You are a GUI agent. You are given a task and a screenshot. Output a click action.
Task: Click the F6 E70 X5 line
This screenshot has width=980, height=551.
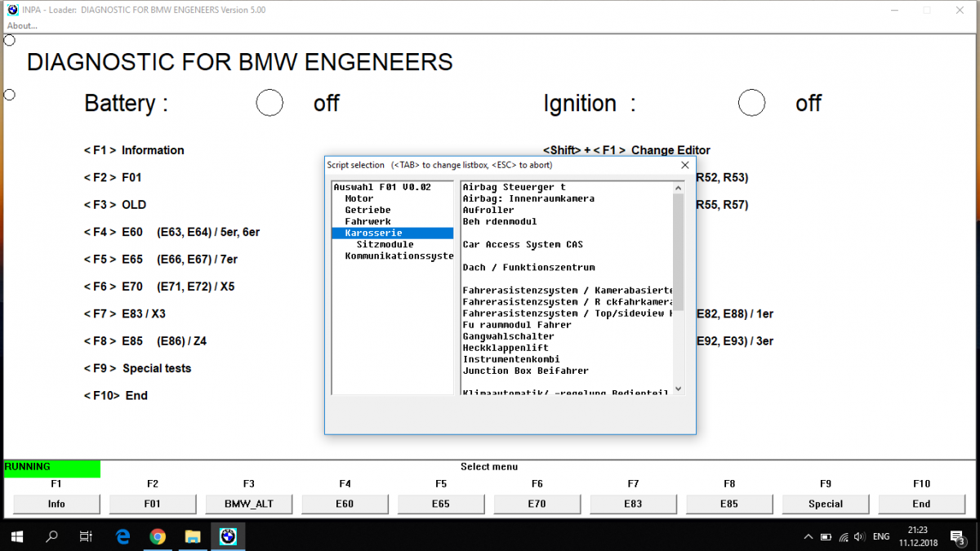(x=159, y=287)
